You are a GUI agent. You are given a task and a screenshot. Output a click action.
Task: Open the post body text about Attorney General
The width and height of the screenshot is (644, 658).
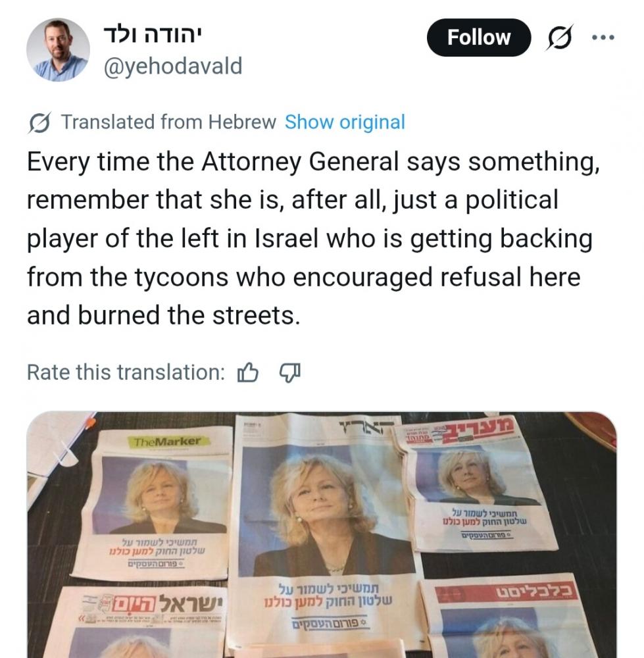click(314, 238)
